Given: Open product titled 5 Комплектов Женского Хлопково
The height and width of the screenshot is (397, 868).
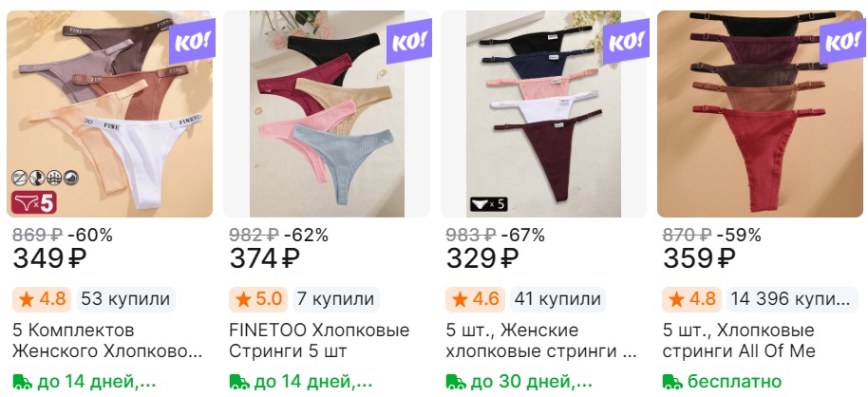Looking at the screenshot, I should click(x=108, y=341).
